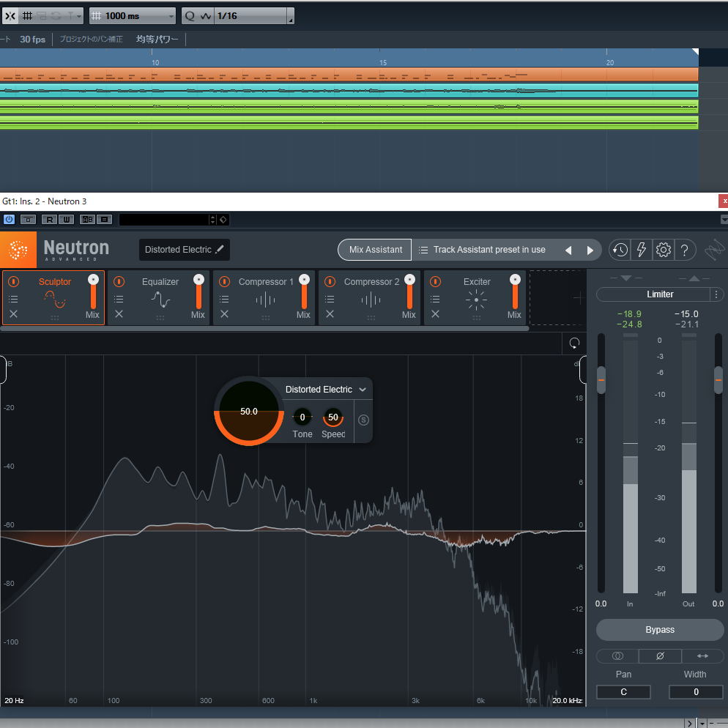Remove the Exciter module with its X
The image size is (728, 728).
[x=435, y=314]
